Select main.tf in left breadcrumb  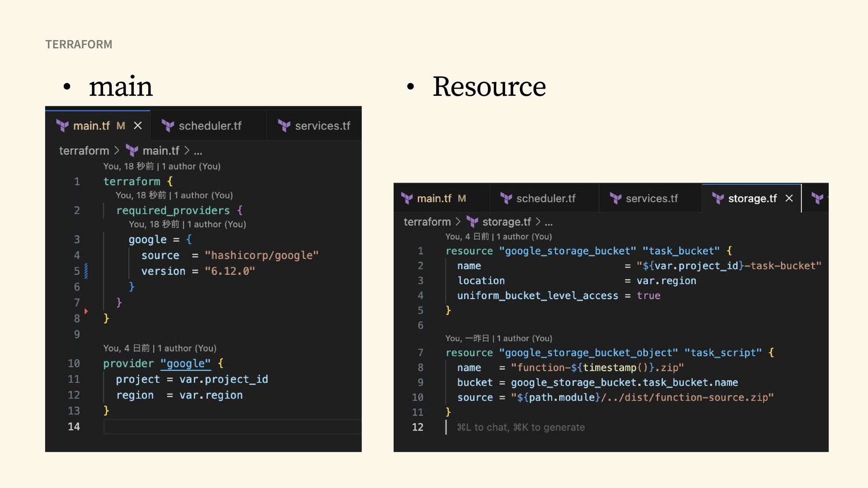(x=160, y=150)
